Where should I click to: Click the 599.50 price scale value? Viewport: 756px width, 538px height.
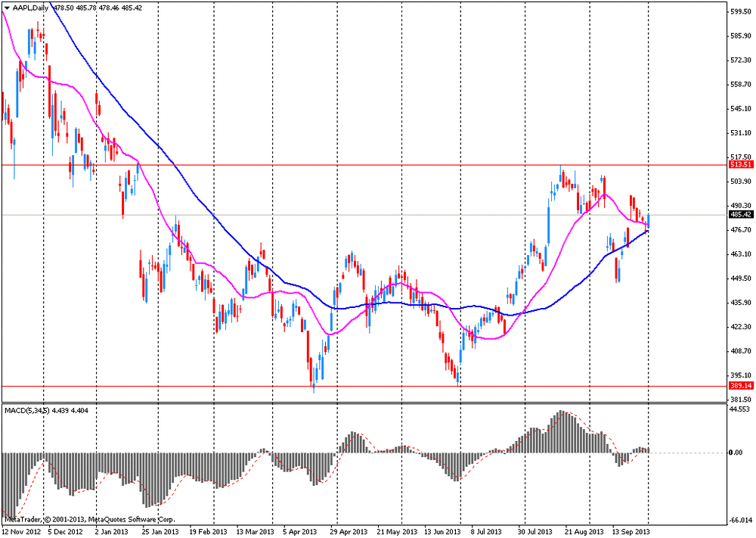click(x=742, y=11)
